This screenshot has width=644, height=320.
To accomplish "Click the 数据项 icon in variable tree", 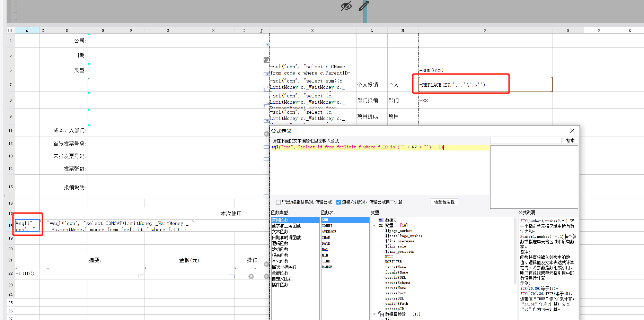I will click(x=381, y=220).
